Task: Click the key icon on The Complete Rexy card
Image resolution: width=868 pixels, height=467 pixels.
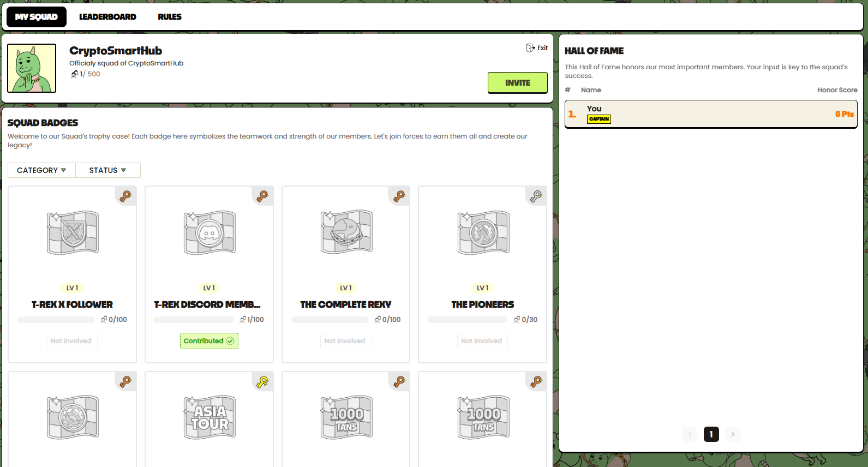Action: tap(399, 196)
